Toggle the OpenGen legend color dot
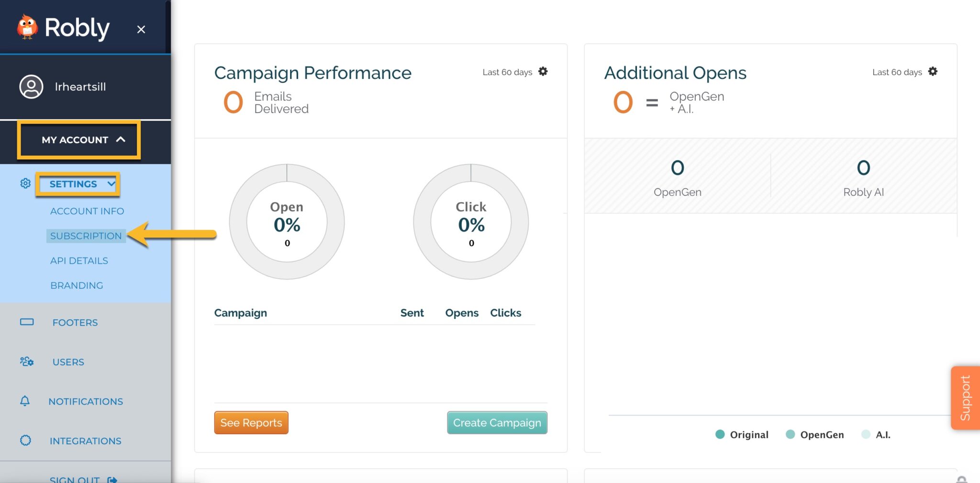This screenshot has width=980, height=483. point(791,434)
